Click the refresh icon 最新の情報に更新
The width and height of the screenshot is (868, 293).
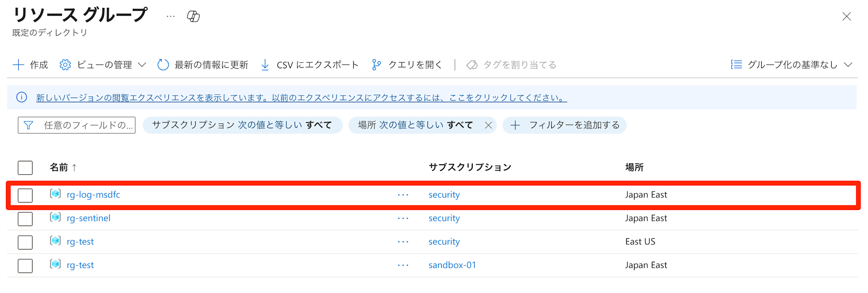tap(163, 65)
